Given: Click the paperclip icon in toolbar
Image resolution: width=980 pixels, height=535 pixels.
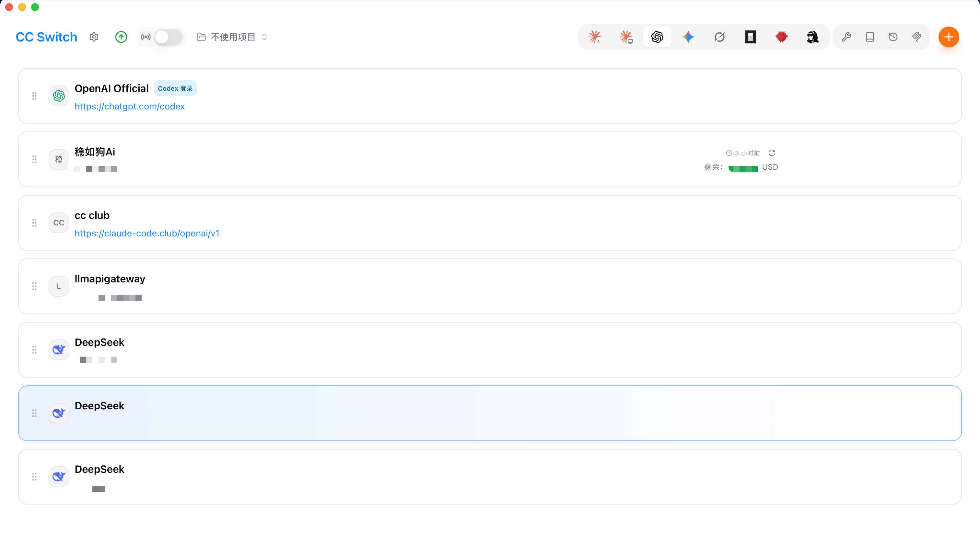Looking at the screenshot, I should click(916, 37).
